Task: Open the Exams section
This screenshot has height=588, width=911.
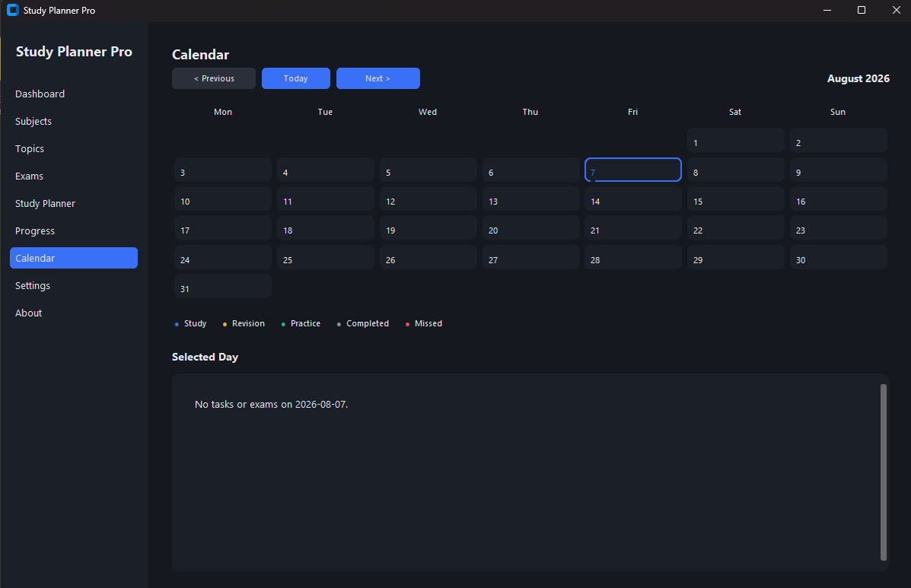Action: coord(74,176)
